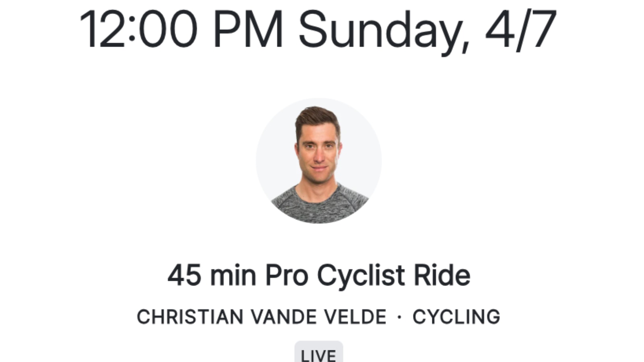Click the dot separator before CYCLING

tap(399, 317)
